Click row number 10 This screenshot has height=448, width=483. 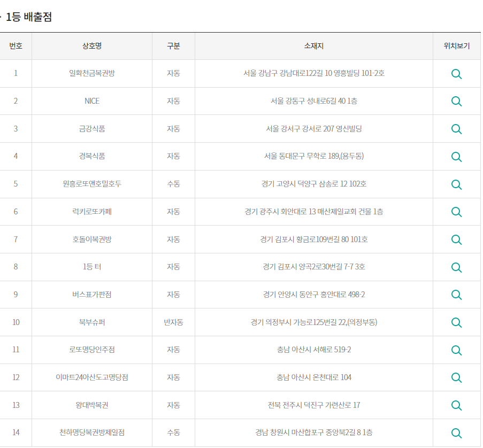16,322
